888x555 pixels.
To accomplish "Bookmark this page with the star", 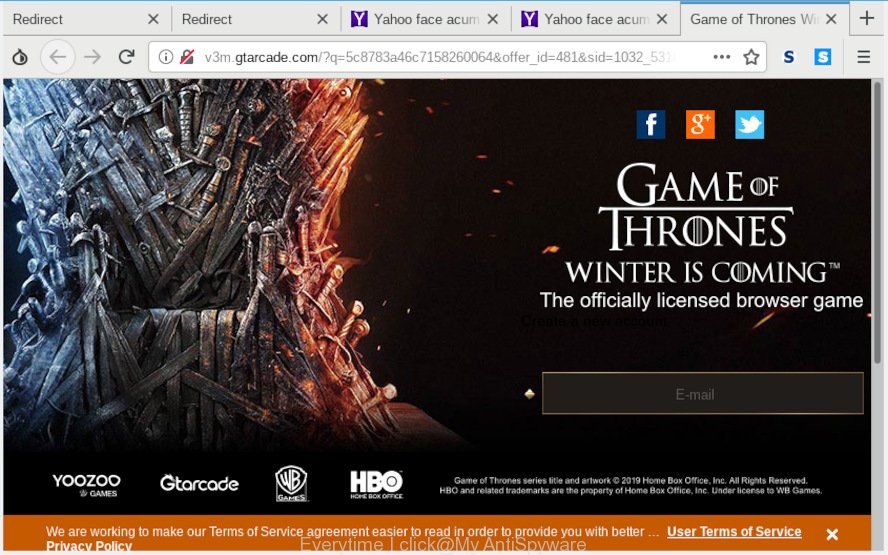I will click(x=751, y=57).
